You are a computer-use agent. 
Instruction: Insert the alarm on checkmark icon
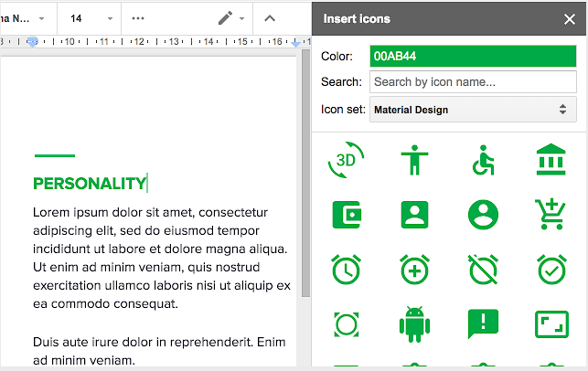click(x=551, y=270)
